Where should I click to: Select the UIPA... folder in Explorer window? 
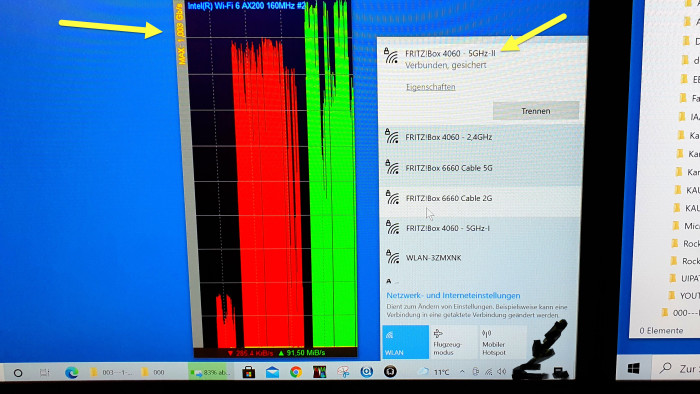684,278
